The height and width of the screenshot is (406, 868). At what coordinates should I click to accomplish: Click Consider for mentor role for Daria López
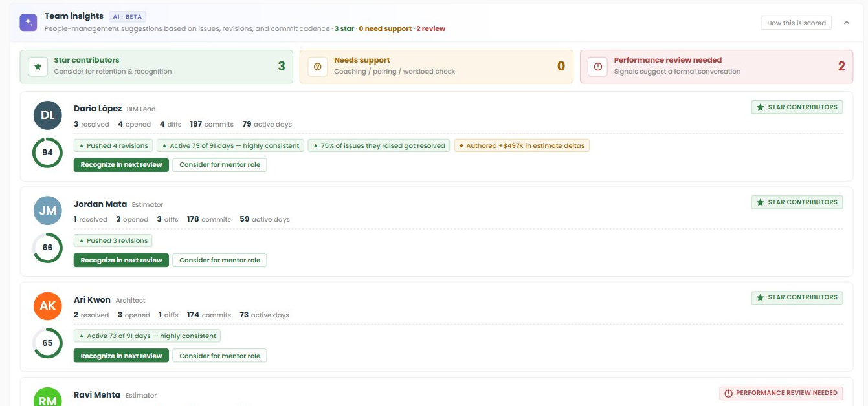pos(219,165)
